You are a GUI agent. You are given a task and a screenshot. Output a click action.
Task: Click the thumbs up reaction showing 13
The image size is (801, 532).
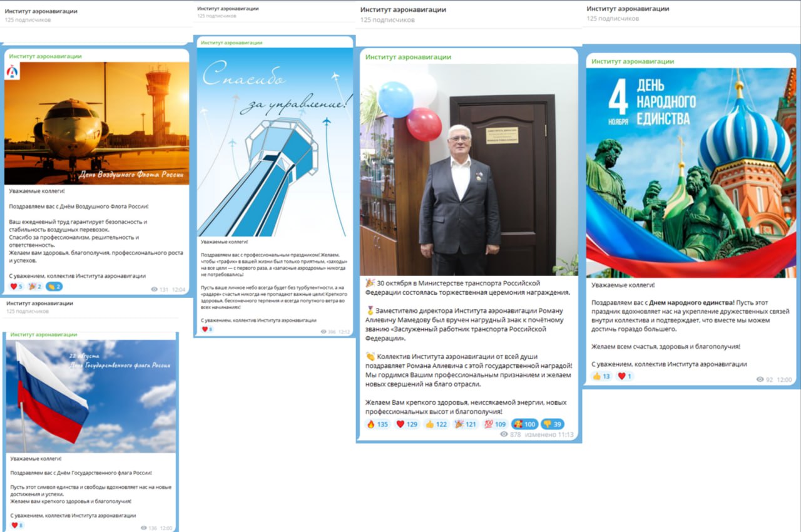601,376
